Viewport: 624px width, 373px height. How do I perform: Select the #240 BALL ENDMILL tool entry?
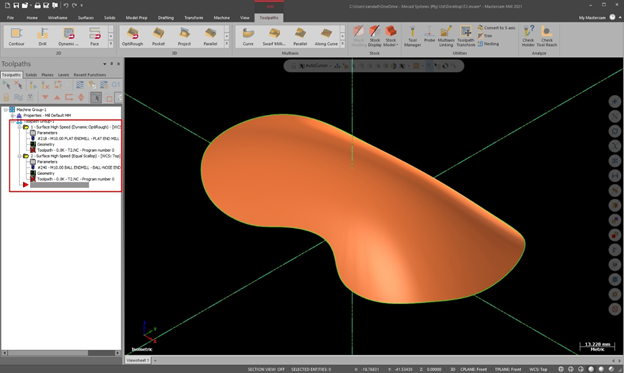pos(79,168)
